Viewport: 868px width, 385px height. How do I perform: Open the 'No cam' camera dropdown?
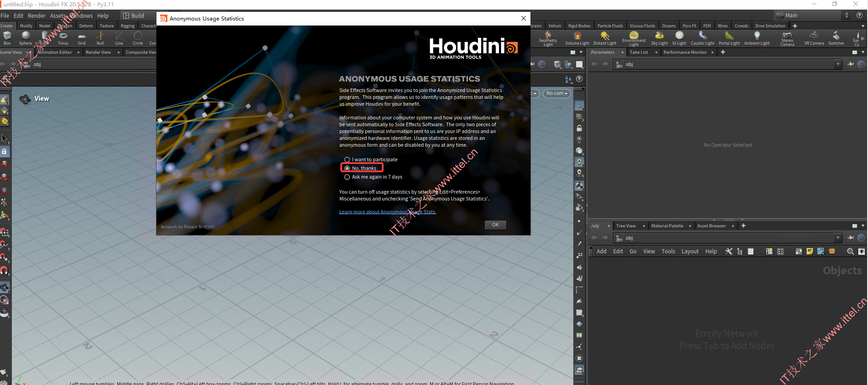tap(557, 93)
